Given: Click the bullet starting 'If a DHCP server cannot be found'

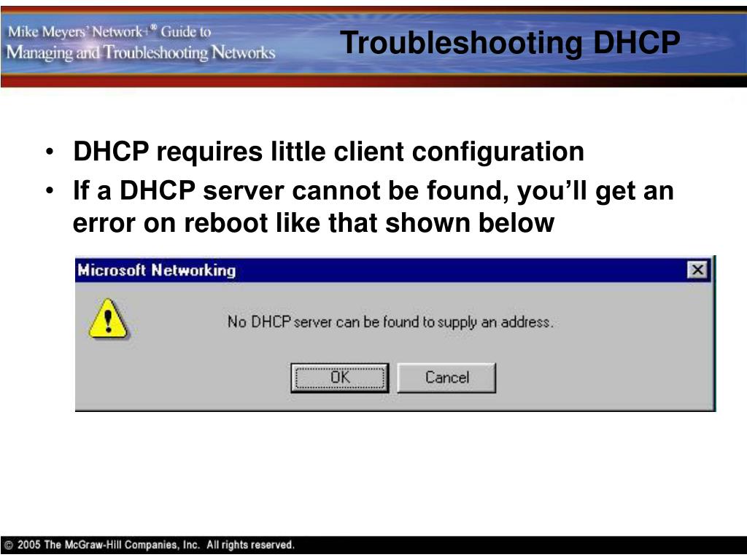Looking at the screenshot, I should (373, 206).
